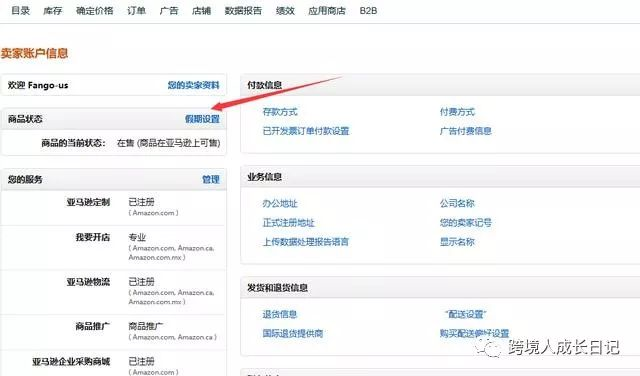Open 广告付费信息 link
The width and height of the screenshot is (640, 376).
pyautogui.click(x=465, y=131)
